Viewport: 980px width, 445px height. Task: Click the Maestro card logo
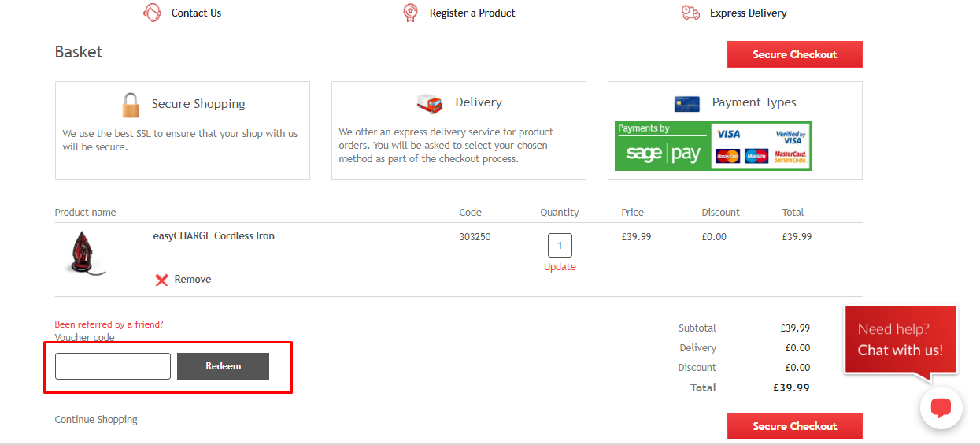tap(756, 156)
